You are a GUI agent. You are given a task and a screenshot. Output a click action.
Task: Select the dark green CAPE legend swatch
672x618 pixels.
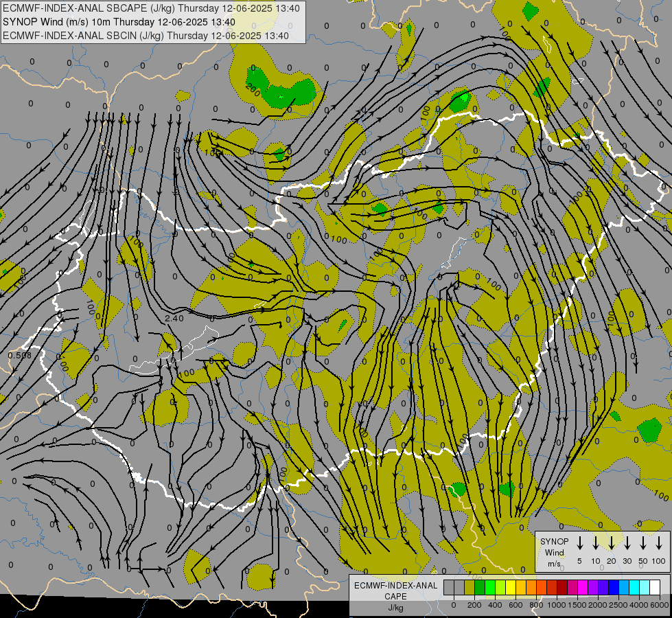[480, 587]
